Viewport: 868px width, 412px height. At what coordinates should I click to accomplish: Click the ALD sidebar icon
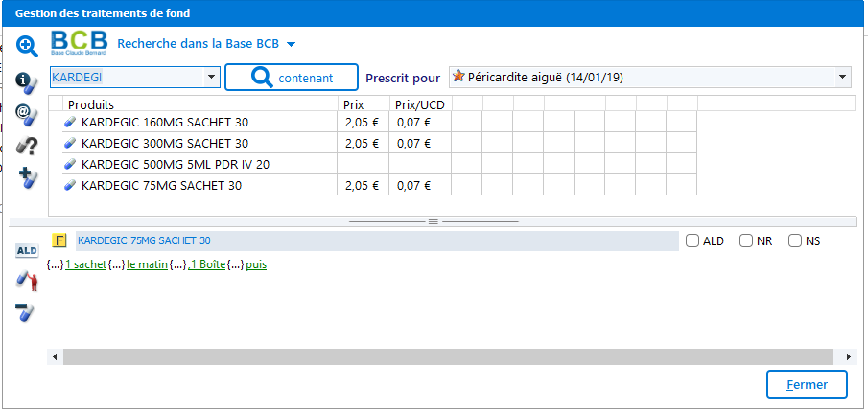27,250
